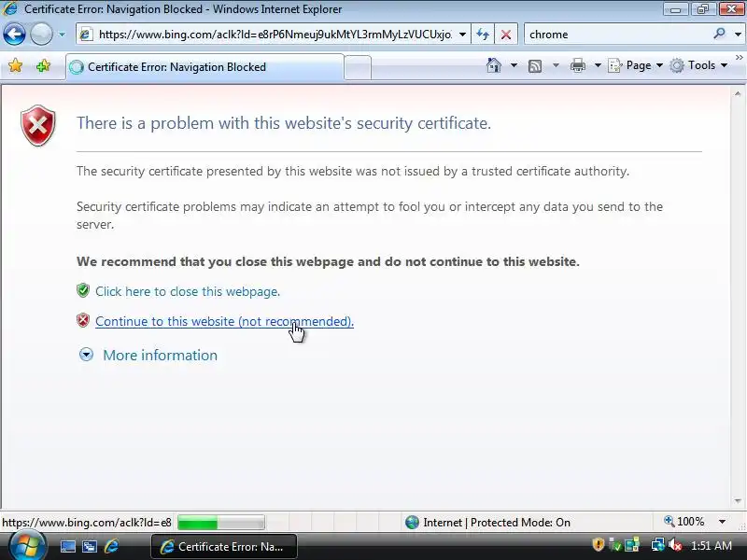Viewport: 747px width, 560px height.
Task: Launch Internet Explorer from quick launch
Action: click(111, 546)
